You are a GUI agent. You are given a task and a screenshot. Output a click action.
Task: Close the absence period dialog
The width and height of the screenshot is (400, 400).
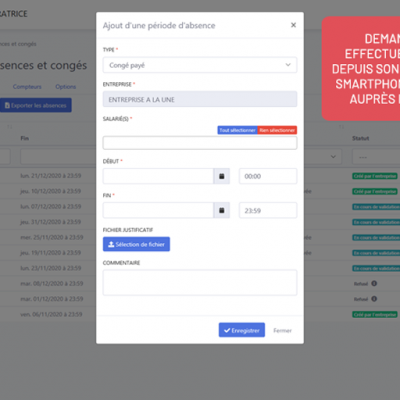point(293,25)
